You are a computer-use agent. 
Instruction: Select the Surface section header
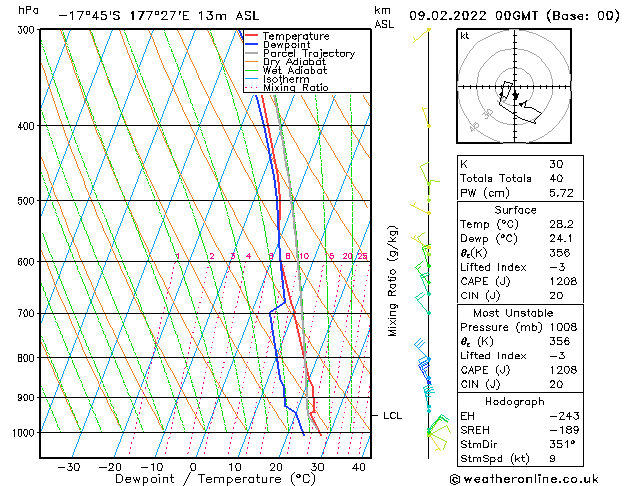coord(515,210)
